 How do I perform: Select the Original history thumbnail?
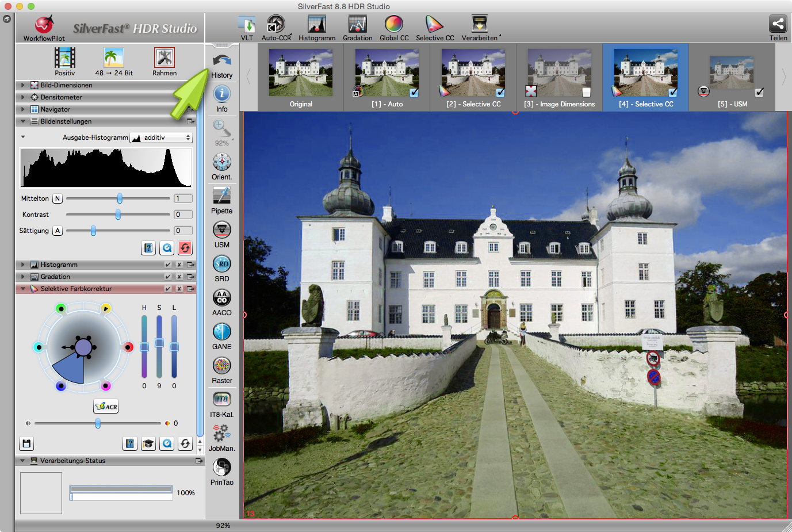[301, 74]
